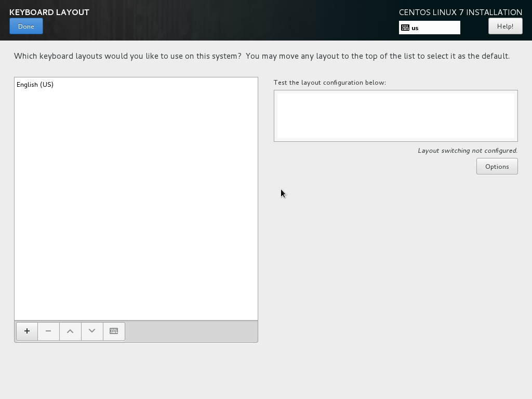The image size is (532, 399).
Task: Open layout switching Options
Action: [x=497, y=166]
